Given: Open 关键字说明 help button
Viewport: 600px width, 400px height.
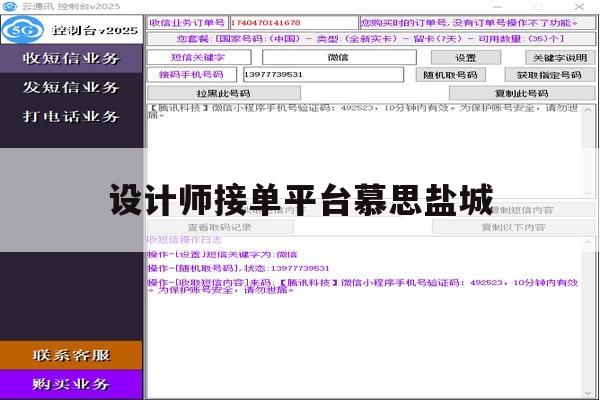Looking at the screenshot, I should (560, 58).
